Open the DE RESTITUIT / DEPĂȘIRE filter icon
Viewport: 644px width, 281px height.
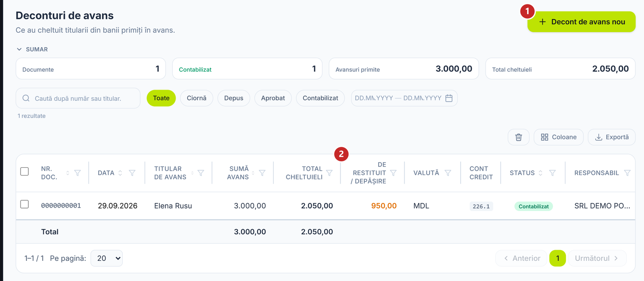point(393,173)
